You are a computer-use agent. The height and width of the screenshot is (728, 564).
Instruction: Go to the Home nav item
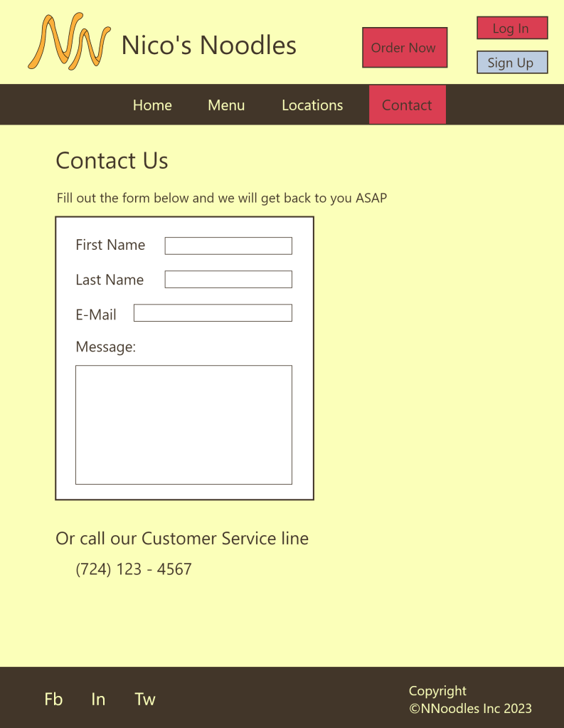152,105
